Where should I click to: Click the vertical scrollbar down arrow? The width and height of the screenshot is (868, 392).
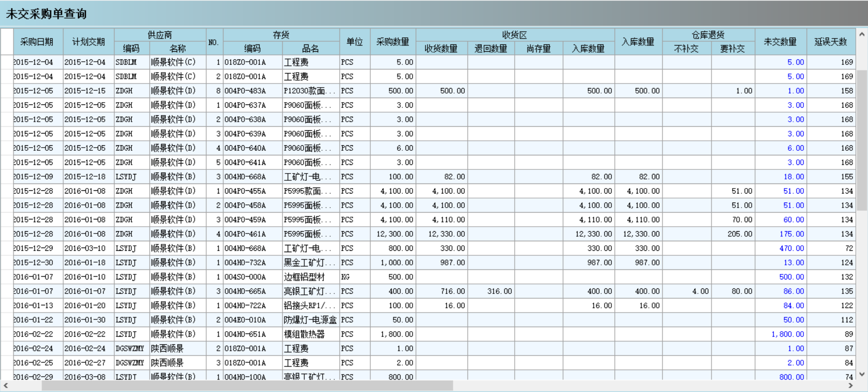(862, 374)
